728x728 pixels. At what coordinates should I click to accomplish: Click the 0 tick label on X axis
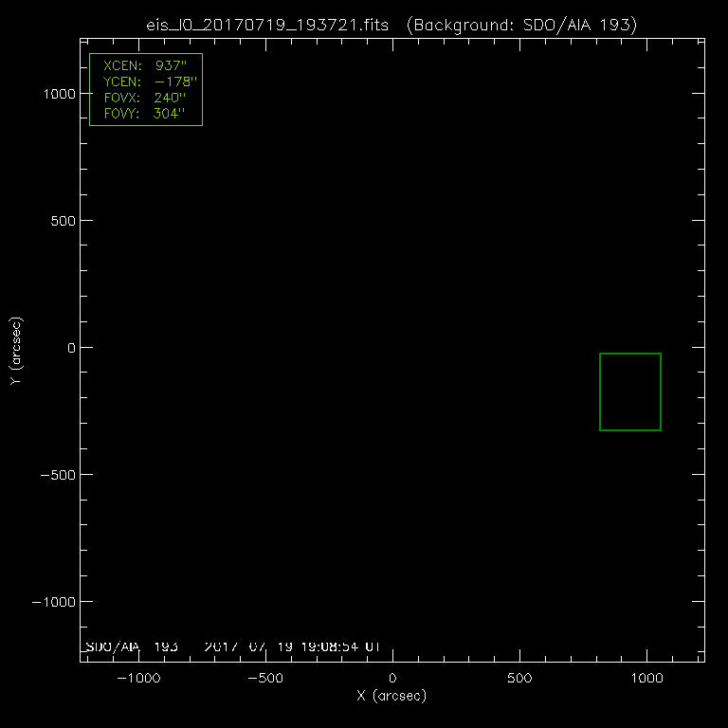pos(392,679)
